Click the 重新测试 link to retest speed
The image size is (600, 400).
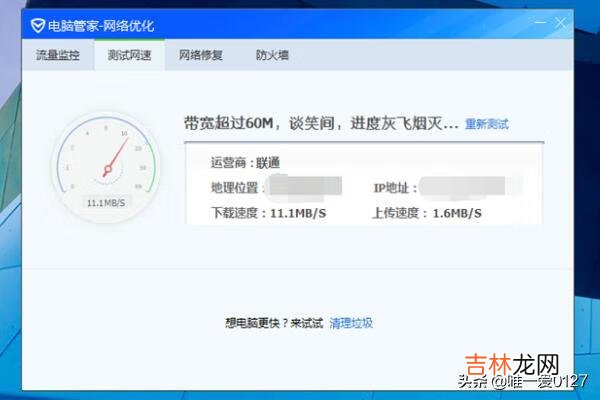point(487,125)
